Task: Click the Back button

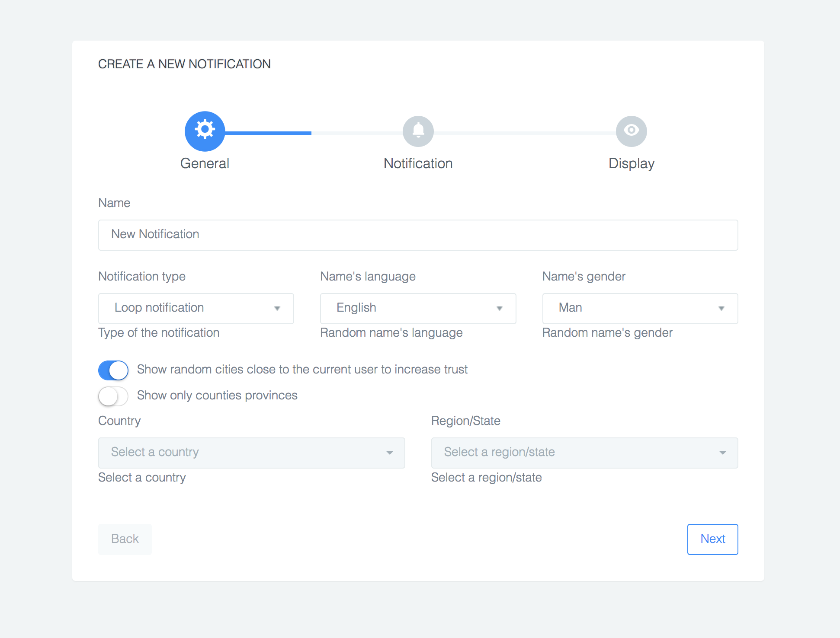Action: pyautogui.click(x=125, y=539)
